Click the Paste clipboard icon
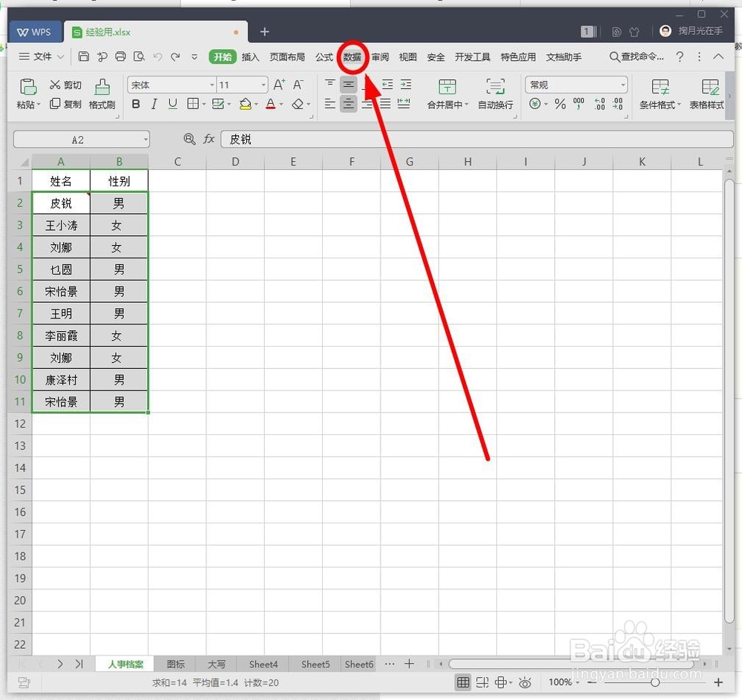742x700 pixels. tap(28, 87)
